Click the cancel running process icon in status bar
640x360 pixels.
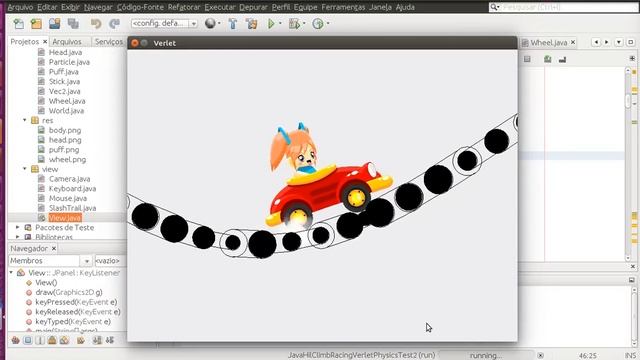(540, 356)
